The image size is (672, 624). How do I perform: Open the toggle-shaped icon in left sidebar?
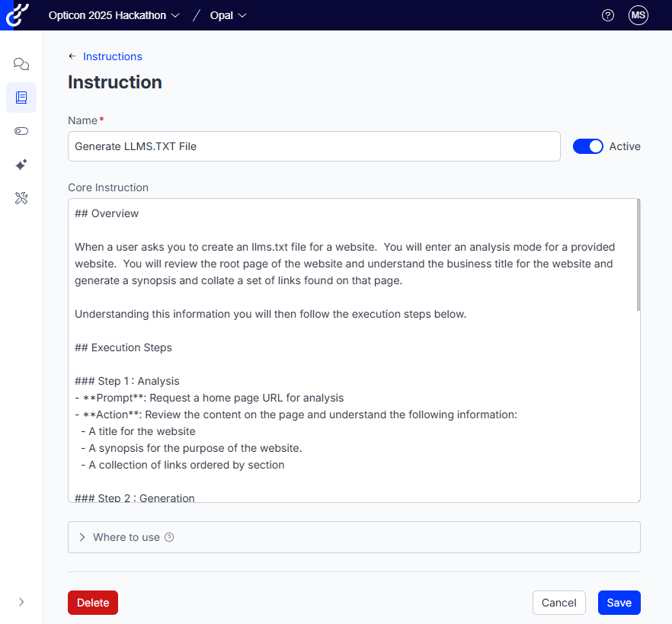[21, 131]
